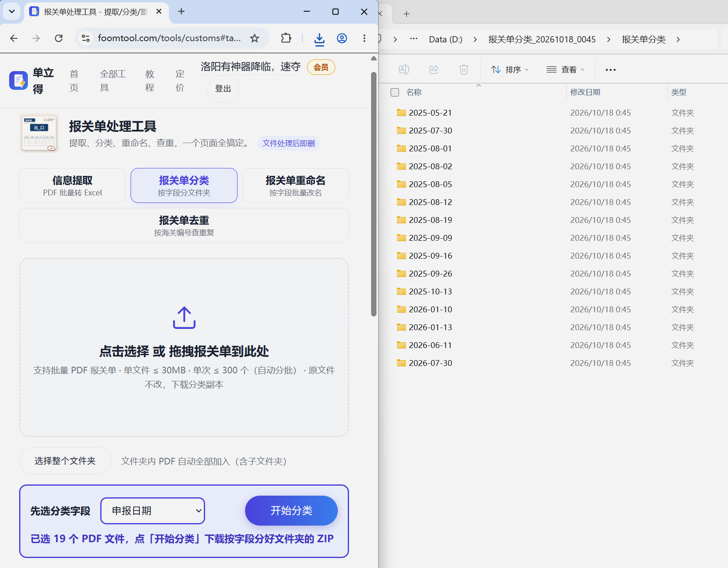Click the 会员 badge
The height and width of the screenshot is (568, 728).
pos(321,67)
